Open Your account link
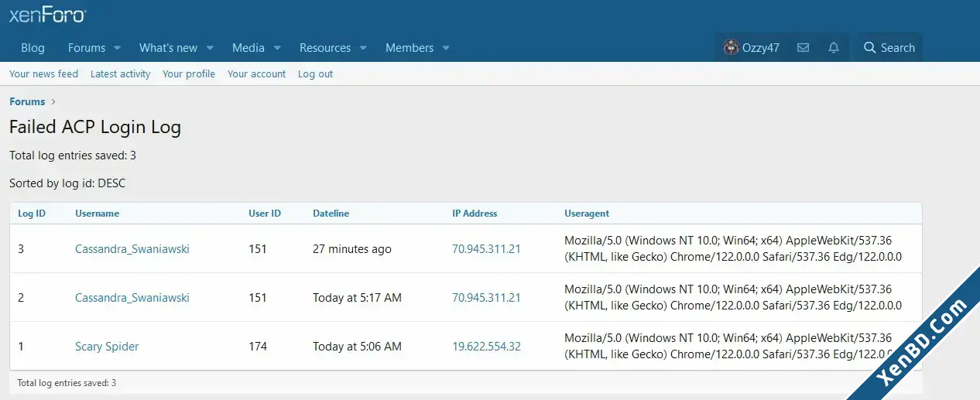Viewport: 980px width, 400px height. 256,74
